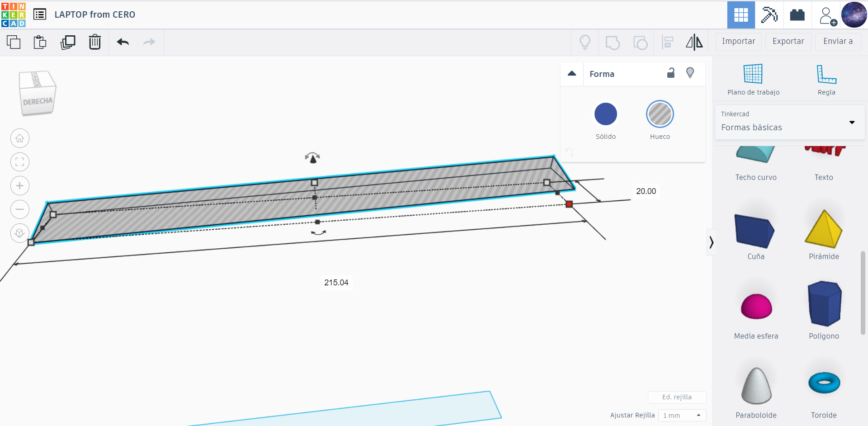This screenshot has width=868, height=426.
Task: Toggle Show all lightbulb icon in toolbar
Action: click(585, 43)
